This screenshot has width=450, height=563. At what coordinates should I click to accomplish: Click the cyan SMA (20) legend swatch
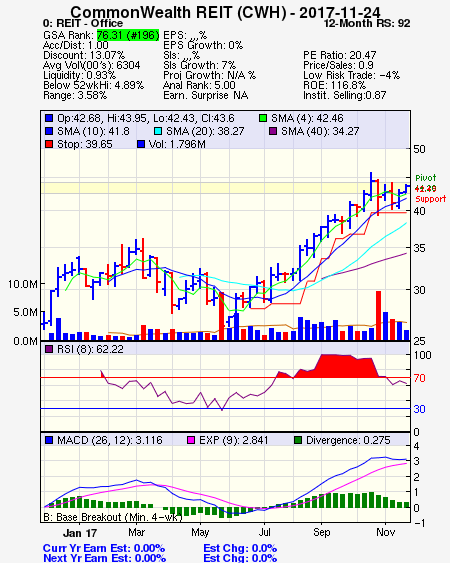157,131
